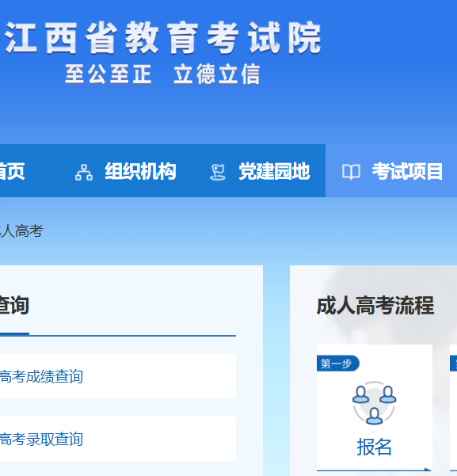Click the 江西省教育考试院 site title
Image resolution: width=457 pixels, height=476 pixels.
[x=163, y=38]
